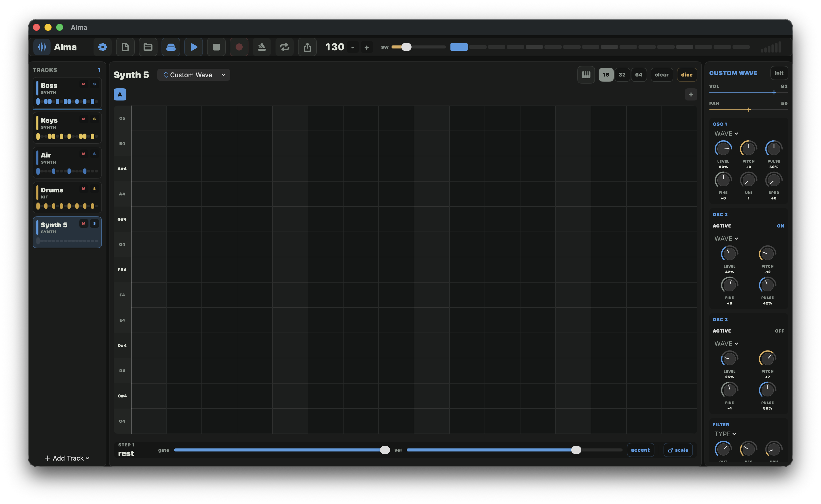Toggle the loop repeat icon
Screen dimensions: 821x504
pyautogui.click(x=284, y=47)
